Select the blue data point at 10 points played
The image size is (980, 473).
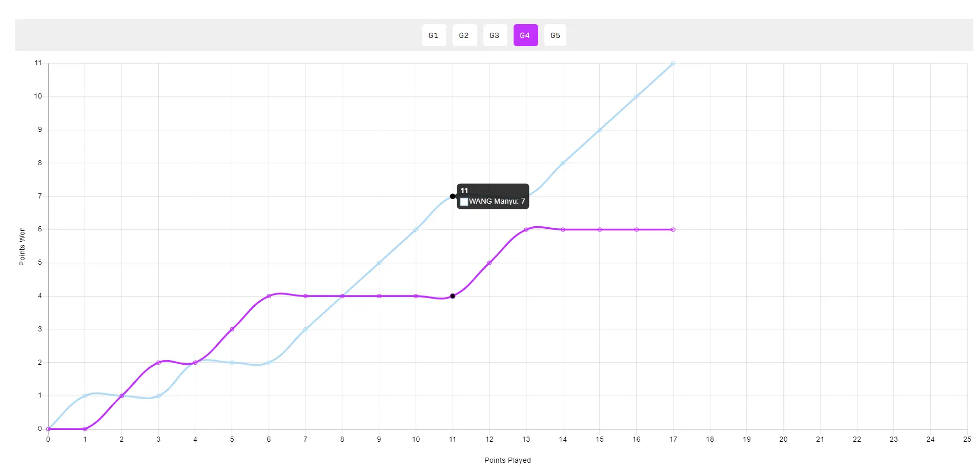click(416, 230)
